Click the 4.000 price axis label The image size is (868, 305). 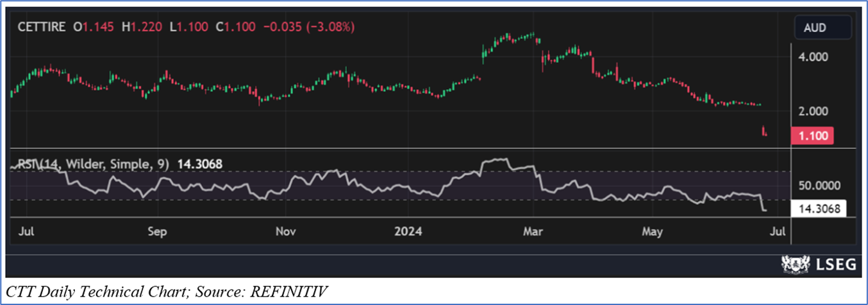pyautogui.click(x=814, y=57)
